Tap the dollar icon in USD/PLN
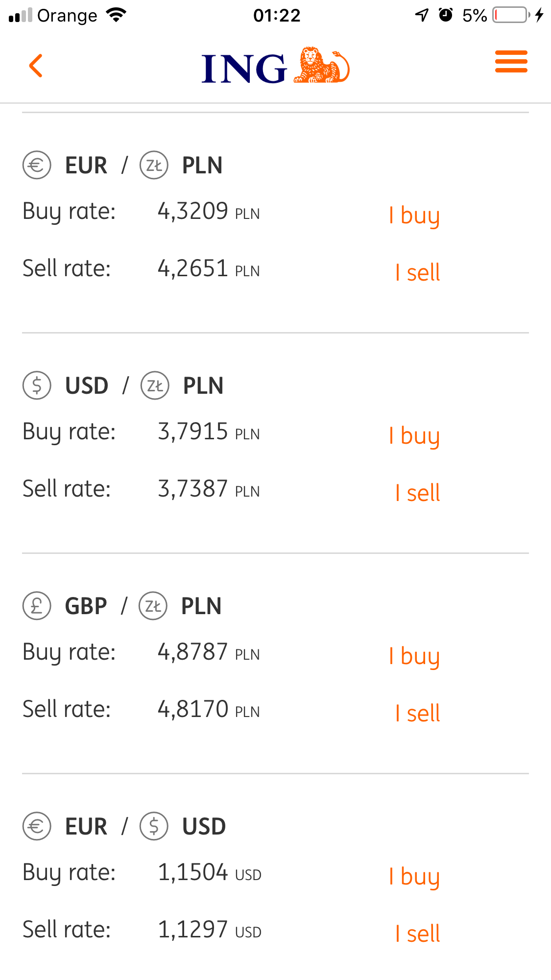The width and height of the screenshot is (551, 980). 37,385
